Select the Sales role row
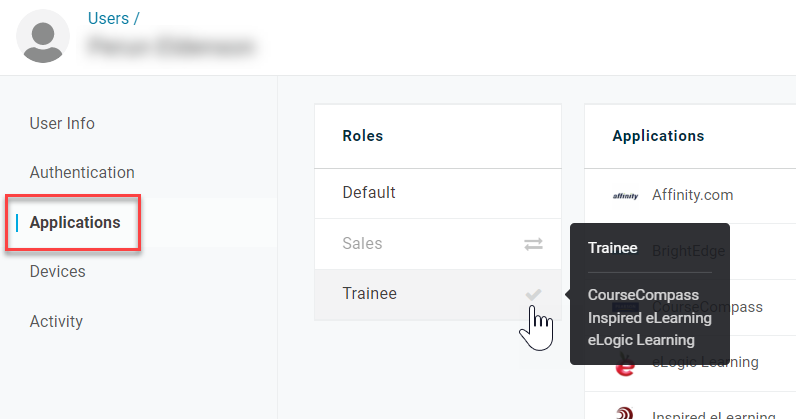The image size is (796, 419). tap(438, 244)
